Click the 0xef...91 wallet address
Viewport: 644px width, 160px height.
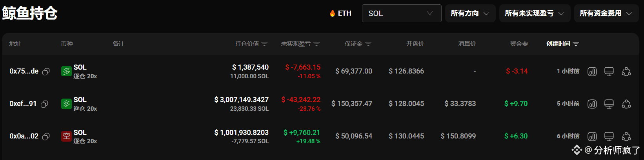23,104
